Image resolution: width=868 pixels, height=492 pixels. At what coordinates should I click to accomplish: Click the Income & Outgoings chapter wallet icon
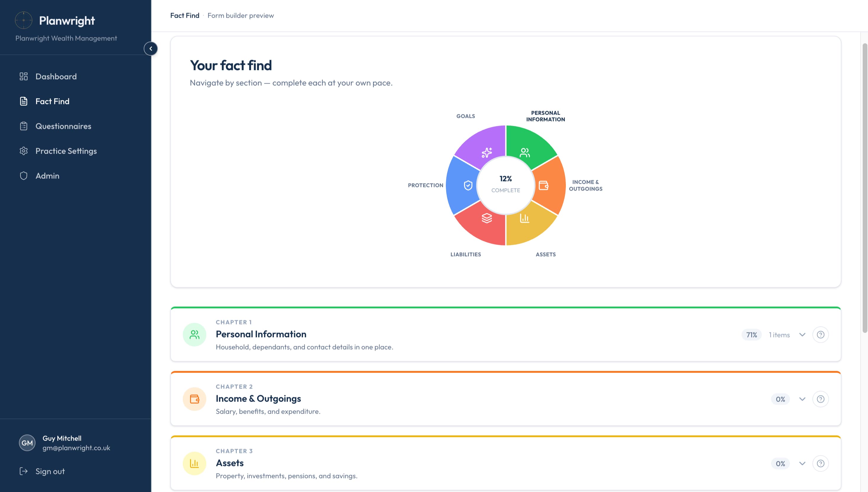(194, 399)
